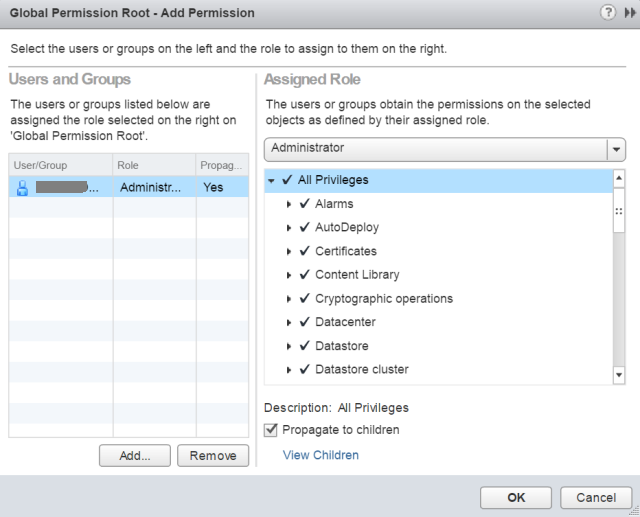
Task: Open the Administrator role dropdown
Action: pos(617,148)
